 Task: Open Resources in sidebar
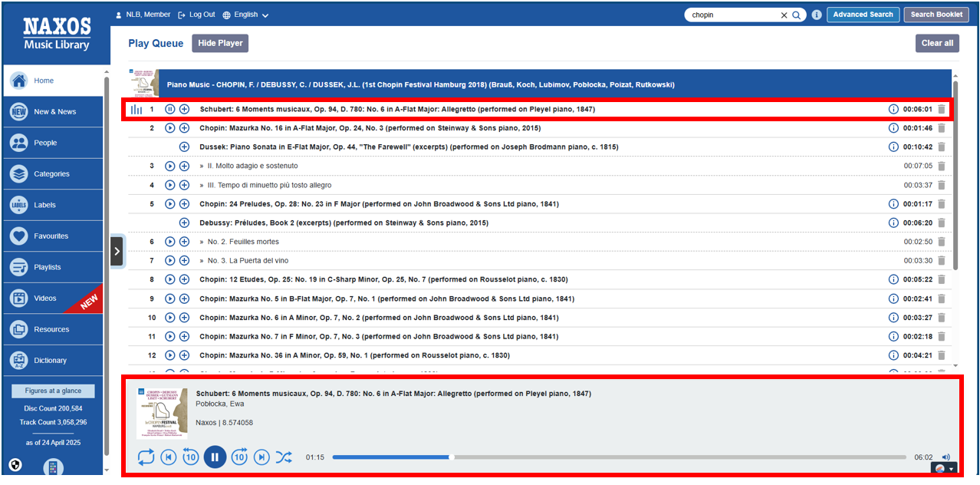tap(53, 329)
